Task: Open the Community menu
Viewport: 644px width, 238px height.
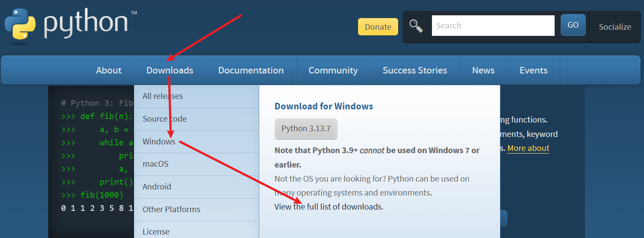Action: click(x=333, y=70)
